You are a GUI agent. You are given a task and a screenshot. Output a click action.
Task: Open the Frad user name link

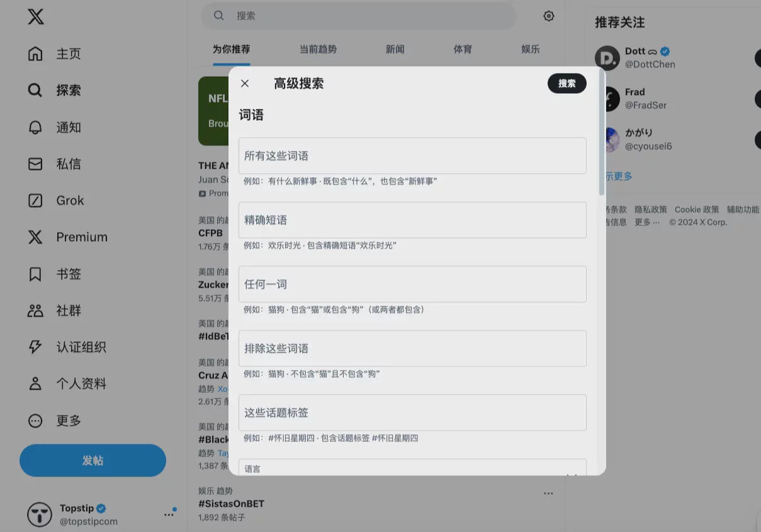click(x=635, y=92)
